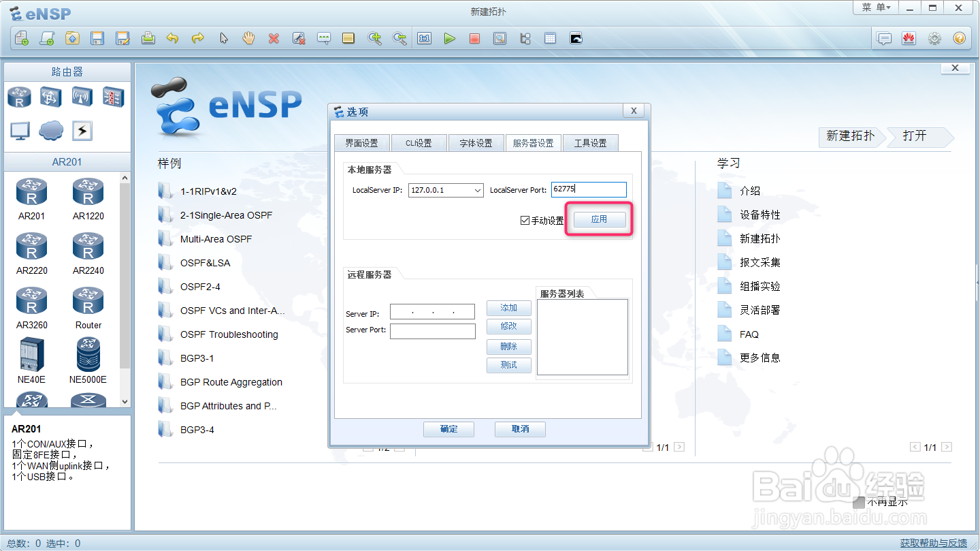
Task: Open the 获取帮助与反馈 link
Action: coord(932,543)
